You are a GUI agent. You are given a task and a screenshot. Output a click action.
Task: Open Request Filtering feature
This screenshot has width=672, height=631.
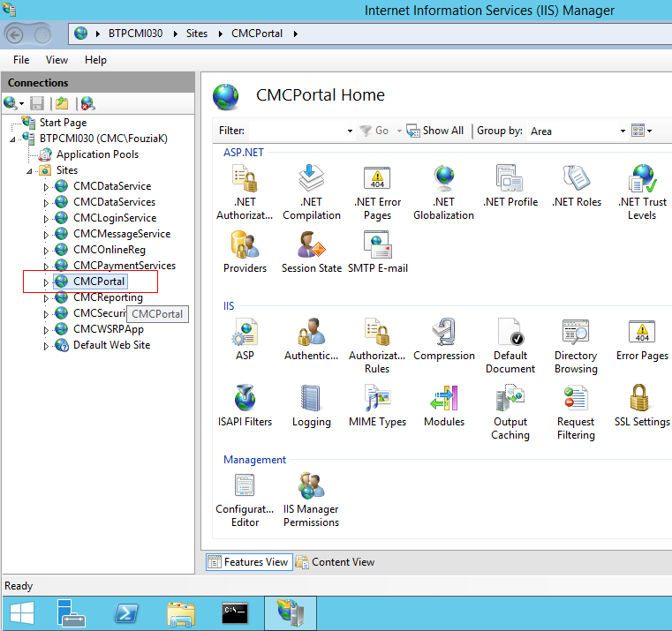(576, 412)
